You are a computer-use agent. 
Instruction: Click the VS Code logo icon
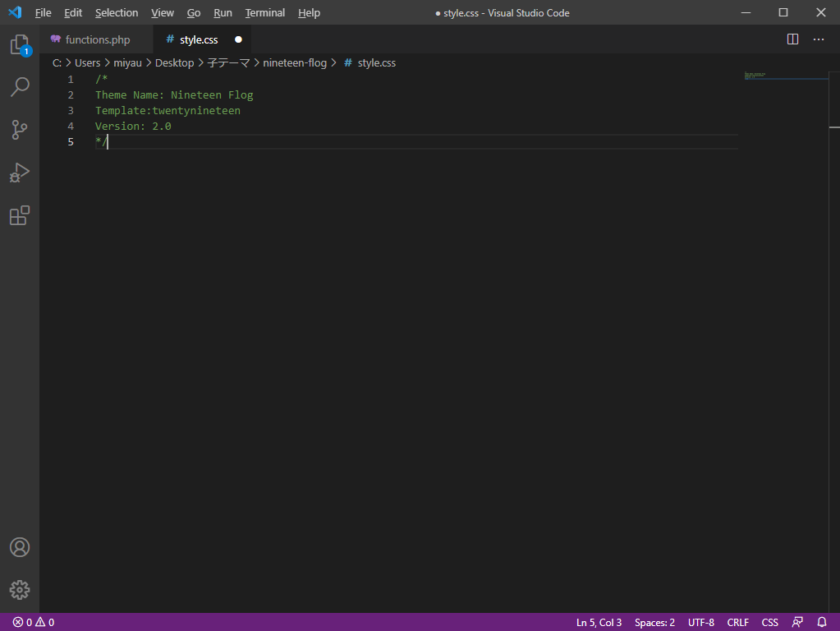(15, 12)
